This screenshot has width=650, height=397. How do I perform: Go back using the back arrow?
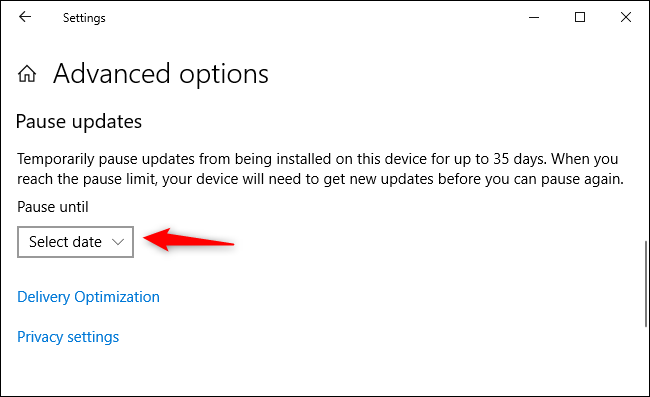tap(25, 17)
